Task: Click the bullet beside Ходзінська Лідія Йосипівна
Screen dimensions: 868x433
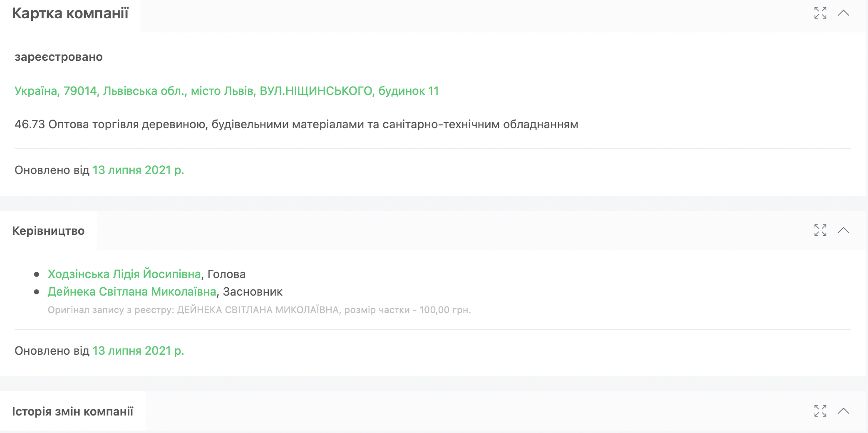Action: [x=37, y=274]
